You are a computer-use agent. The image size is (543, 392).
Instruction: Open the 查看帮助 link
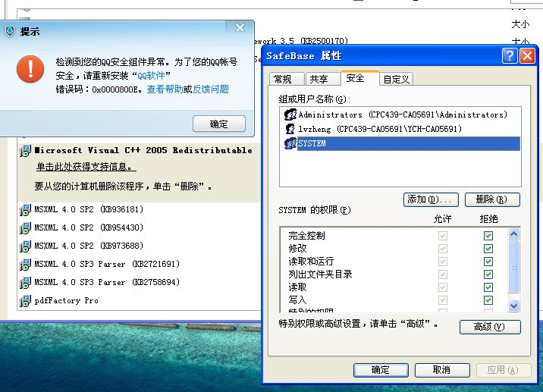click(x=165, y=89)
